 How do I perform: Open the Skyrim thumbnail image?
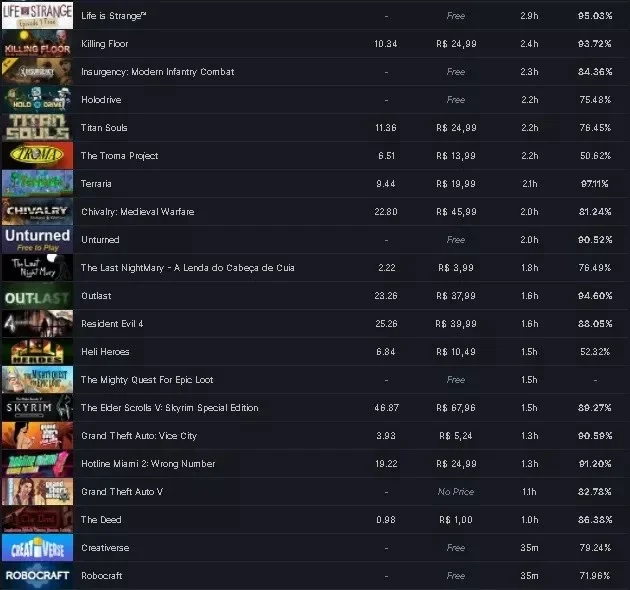pyautogui.click(x=37, y=408)
